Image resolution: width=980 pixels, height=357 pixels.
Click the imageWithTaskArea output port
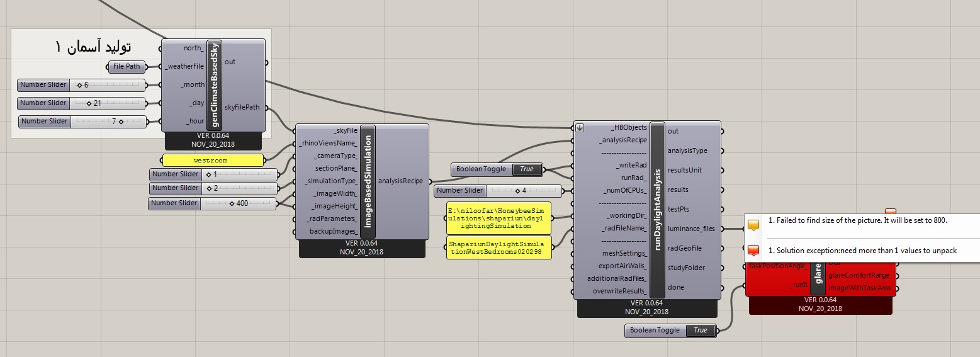pyautogui.click(x=860, y=288)
